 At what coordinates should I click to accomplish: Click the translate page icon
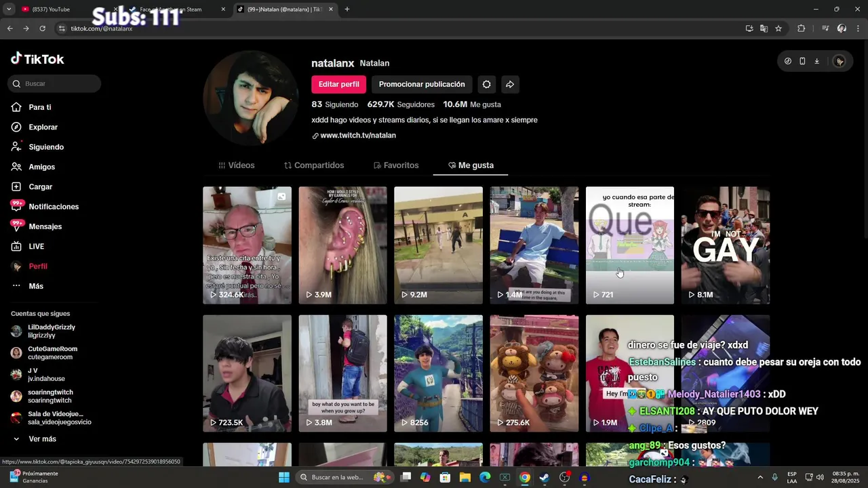click(764, 28)
